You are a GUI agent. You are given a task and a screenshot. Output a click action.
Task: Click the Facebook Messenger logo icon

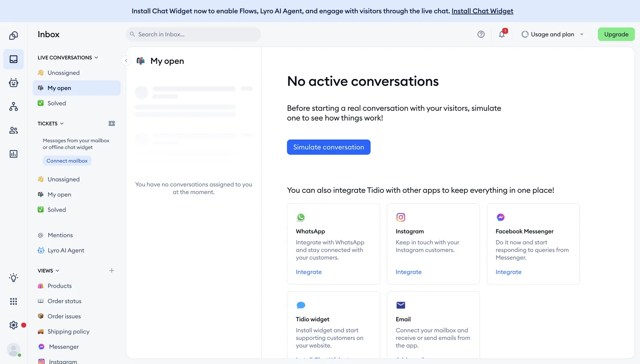[x=500, y=217]
